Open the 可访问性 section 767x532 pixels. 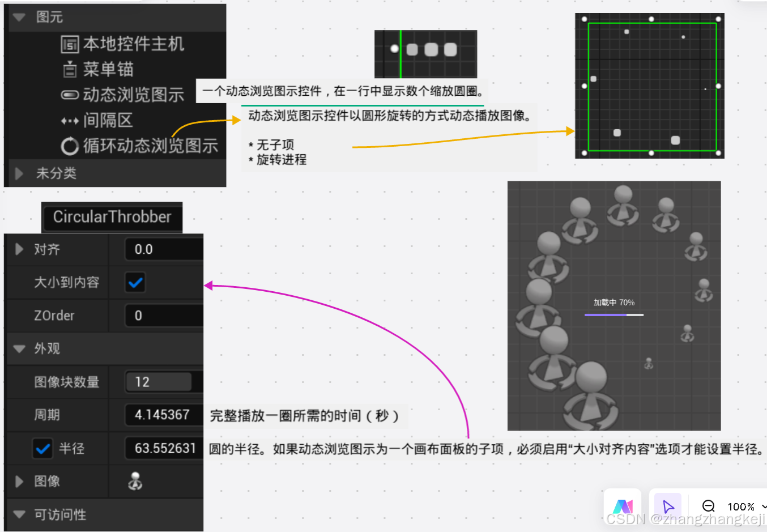(x=19, y=514)
